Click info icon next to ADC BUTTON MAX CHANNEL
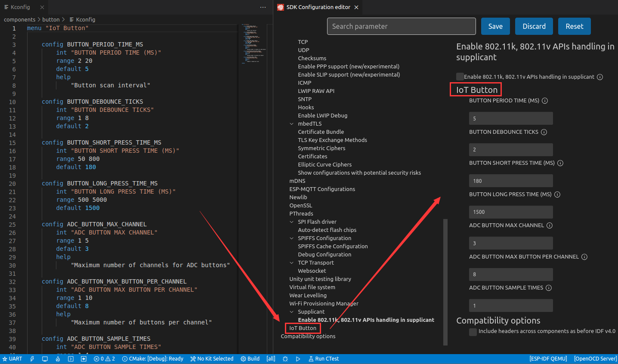The image size is (618, 364). 550,225
